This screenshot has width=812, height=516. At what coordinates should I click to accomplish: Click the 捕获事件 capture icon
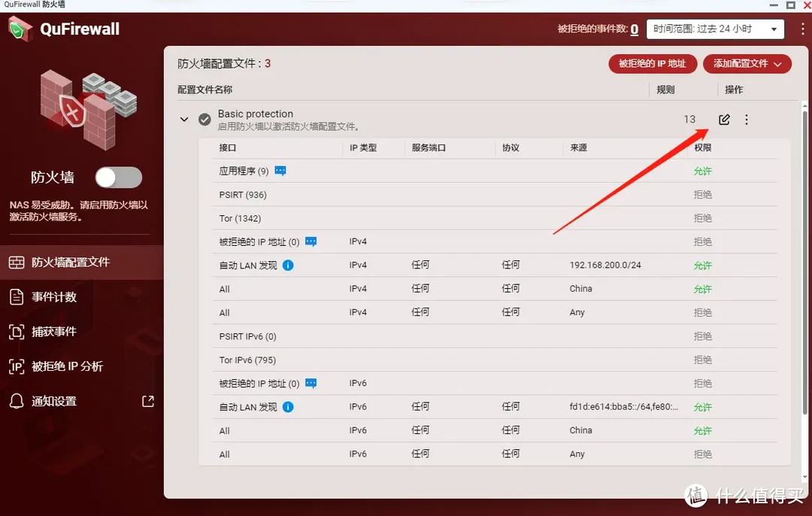click(17, 332)
